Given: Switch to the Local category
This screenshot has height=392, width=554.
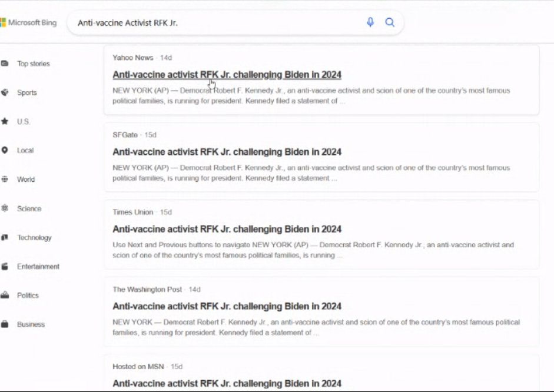Looking at the screenshot, I should pos(25,151).
